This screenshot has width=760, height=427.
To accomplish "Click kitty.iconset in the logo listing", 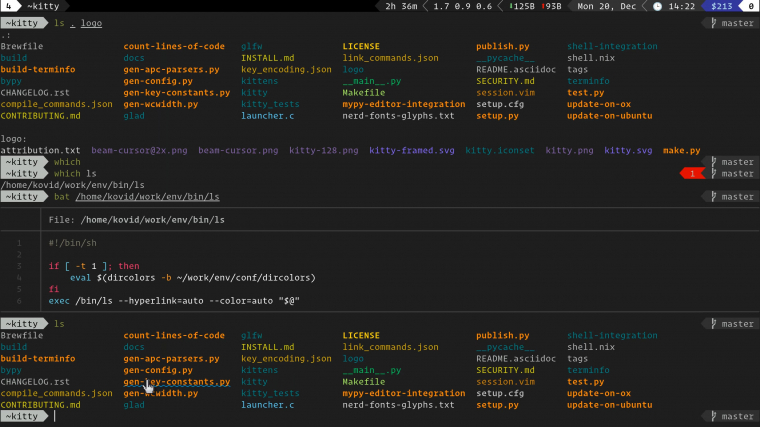I will click(x=500, y=150).
